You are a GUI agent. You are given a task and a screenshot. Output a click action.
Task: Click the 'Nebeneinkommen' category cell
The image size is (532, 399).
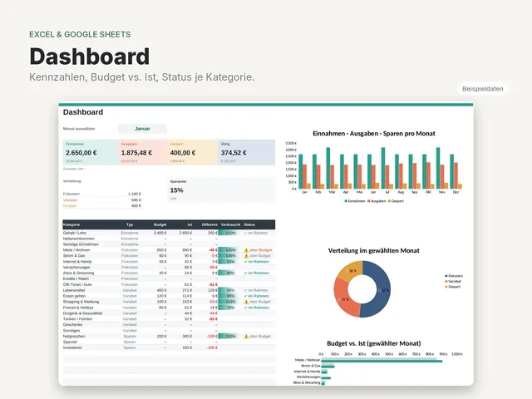(x=79, y=239)
